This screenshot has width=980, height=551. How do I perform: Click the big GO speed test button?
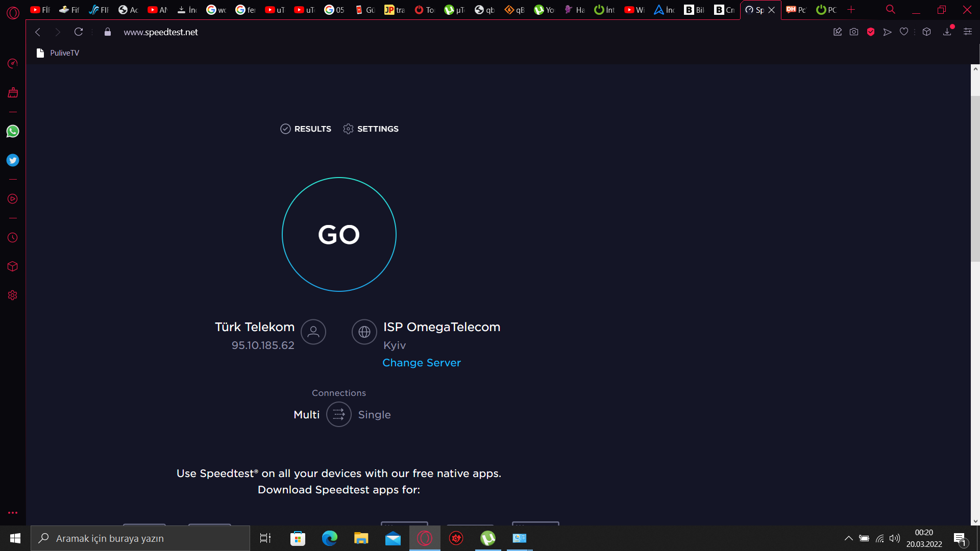[x=339, y=235]
